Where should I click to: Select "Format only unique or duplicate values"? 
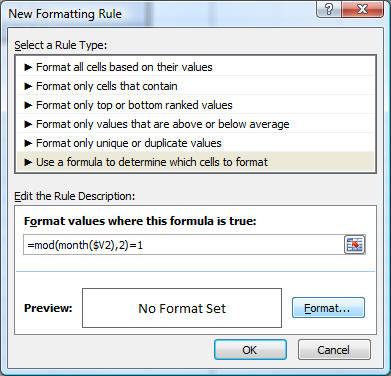click(197, 143)
